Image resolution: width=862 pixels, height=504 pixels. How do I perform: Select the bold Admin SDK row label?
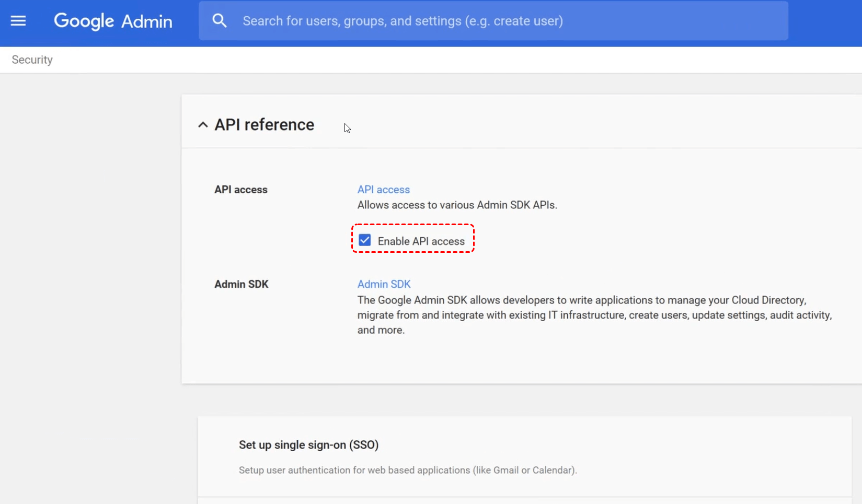241,284
